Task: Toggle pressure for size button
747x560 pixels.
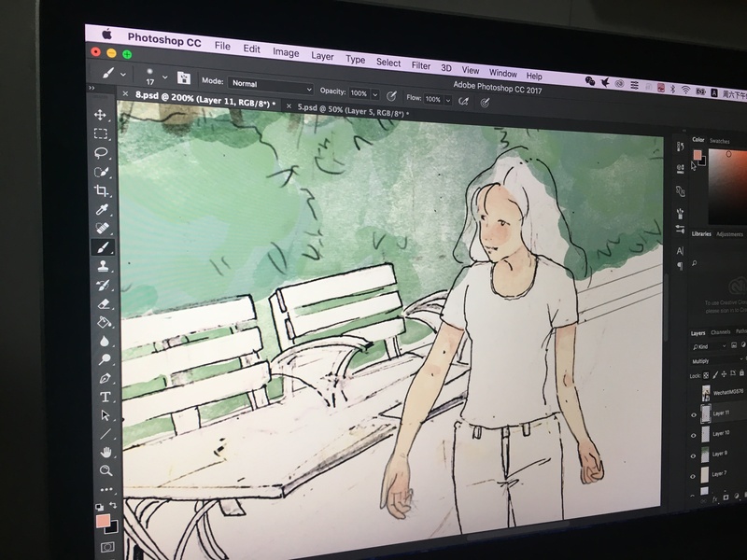Action: coord(485,103)
